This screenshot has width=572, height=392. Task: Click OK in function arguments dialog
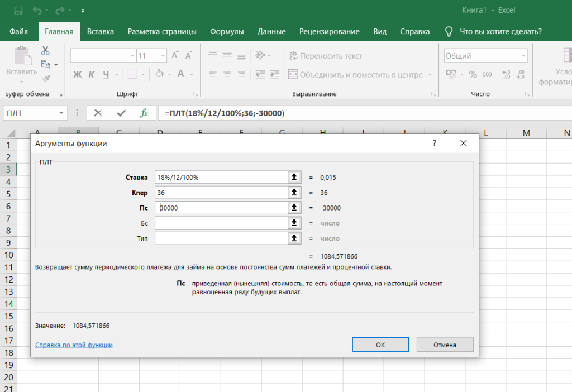tap(380, 345)
